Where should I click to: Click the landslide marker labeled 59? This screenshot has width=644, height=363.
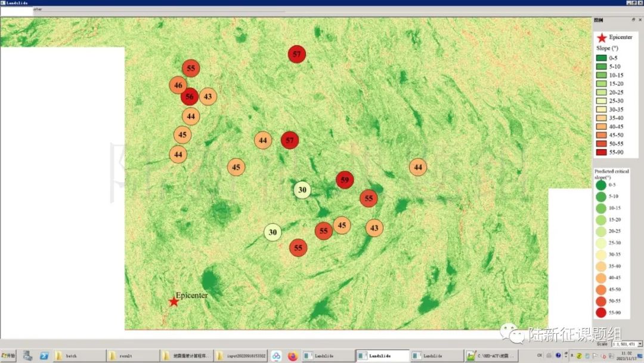345,179
